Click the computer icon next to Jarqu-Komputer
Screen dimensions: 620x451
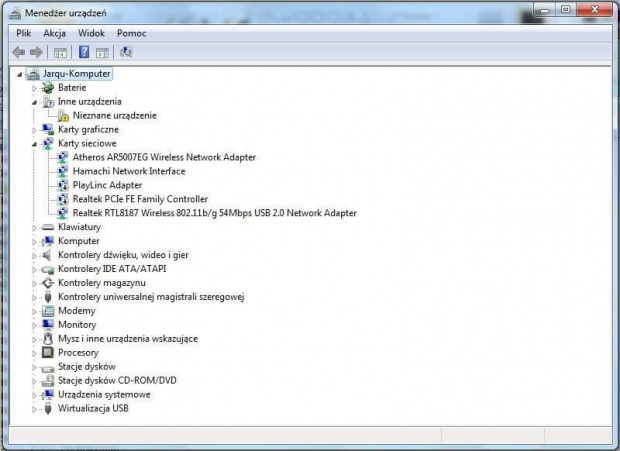coord(33,74)
